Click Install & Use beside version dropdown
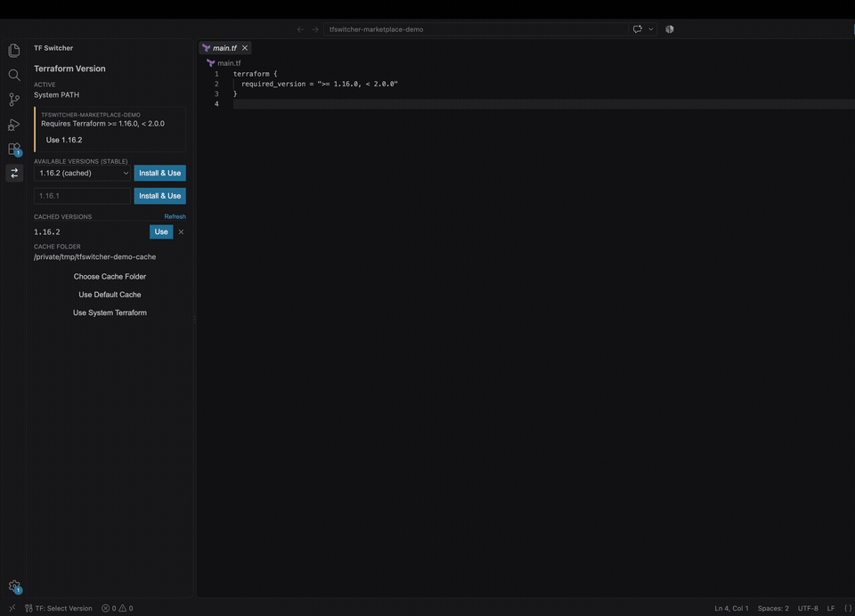This screenshot has height=616, width=855. click(159, 173)
